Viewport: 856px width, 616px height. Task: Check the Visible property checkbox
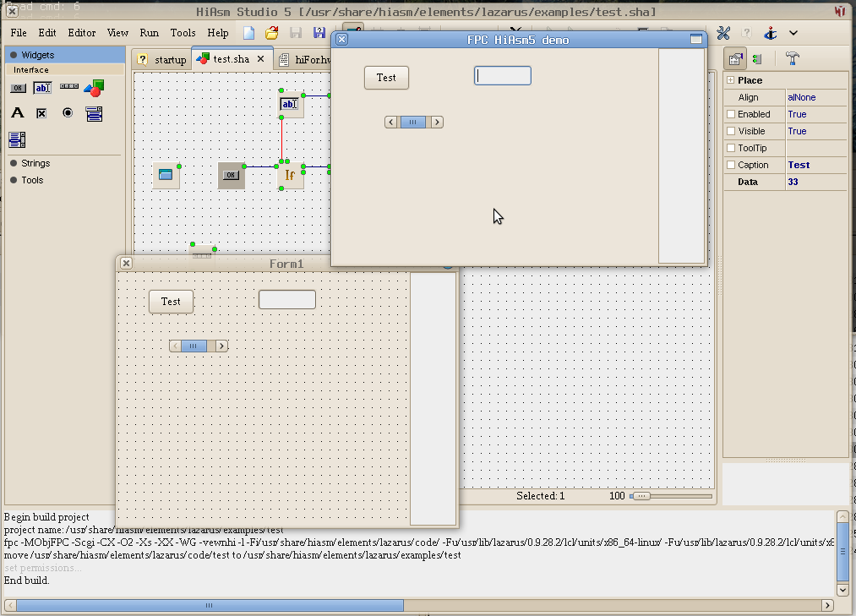point(731,132)
